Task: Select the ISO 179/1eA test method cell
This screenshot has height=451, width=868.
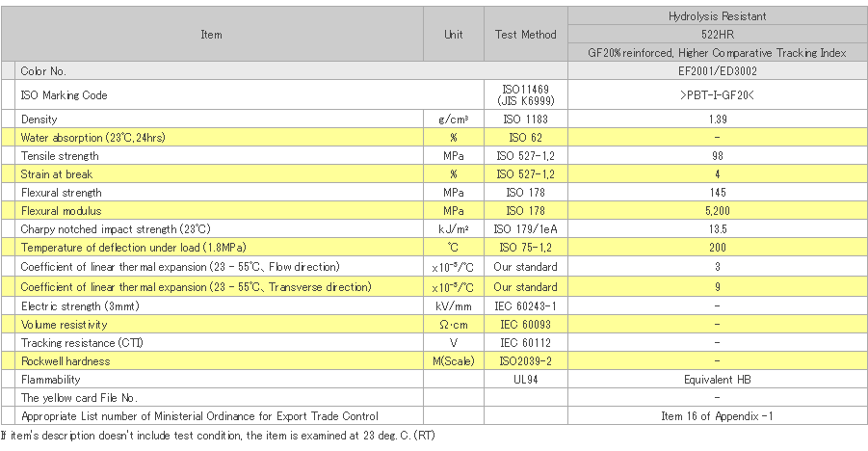Action: [525, 229]
